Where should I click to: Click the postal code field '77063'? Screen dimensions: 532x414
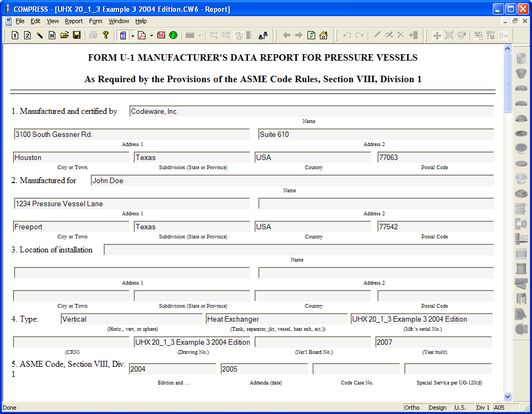click(x=435, y=157)
